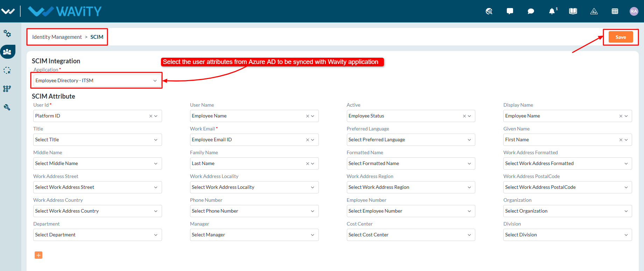Clear the Platform ID selection in User Id
Screen dimensions: 644x271
click(151, 116)
